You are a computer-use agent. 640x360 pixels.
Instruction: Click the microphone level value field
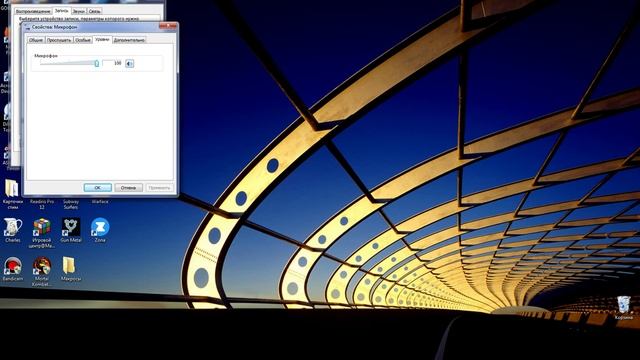click(113, 63)
